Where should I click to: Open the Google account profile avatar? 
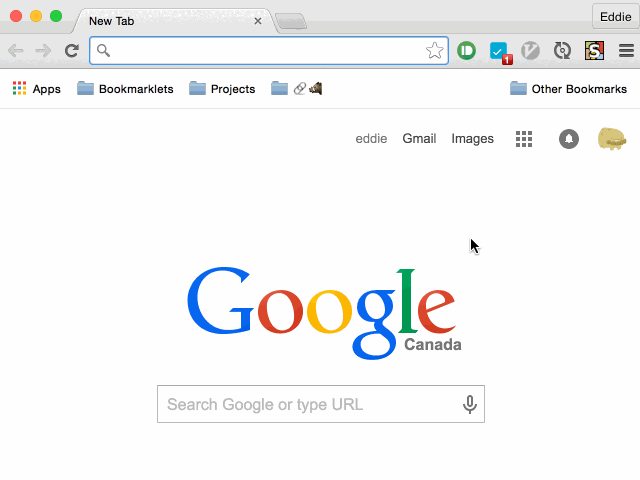tap(612, 139)
